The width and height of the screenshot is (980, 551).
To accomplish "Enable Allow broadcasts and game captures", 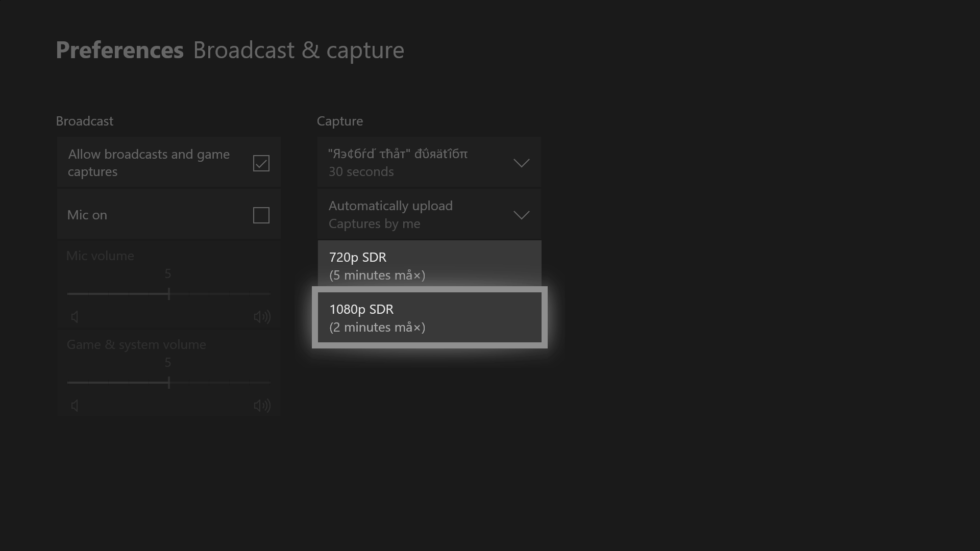I will 261,162.
